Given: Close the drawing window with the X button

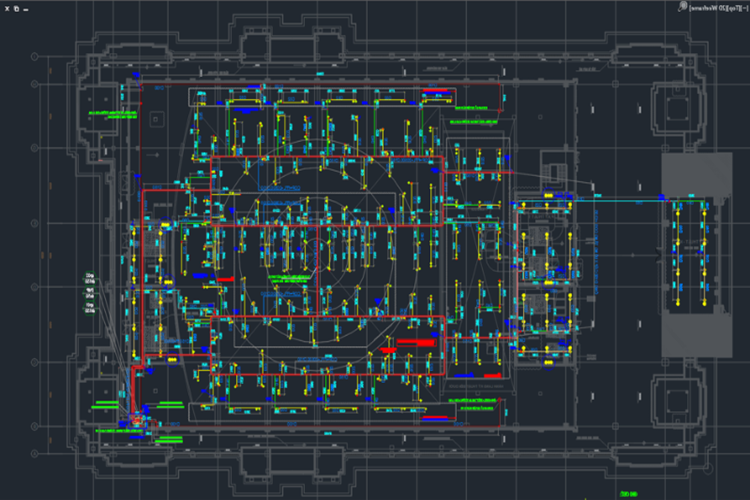Looking at the screenshot, I should [7, 9].
